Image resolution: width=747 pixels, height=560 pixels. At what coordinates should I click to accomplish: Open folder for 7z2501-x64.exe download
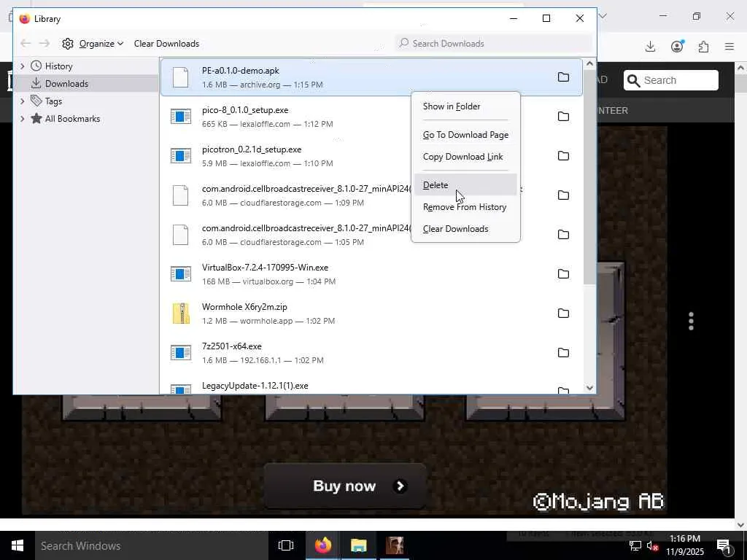click(x=563, y=353)
